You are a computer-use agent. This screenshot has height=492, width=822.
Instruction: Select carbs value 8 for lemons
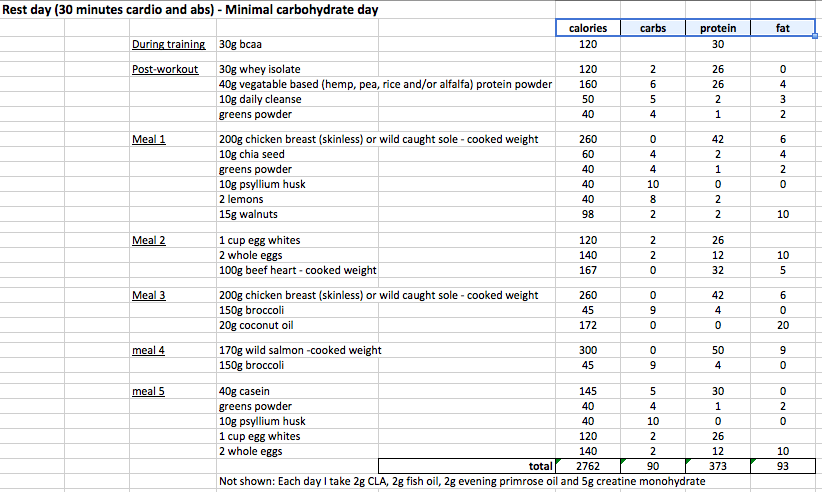653,199
